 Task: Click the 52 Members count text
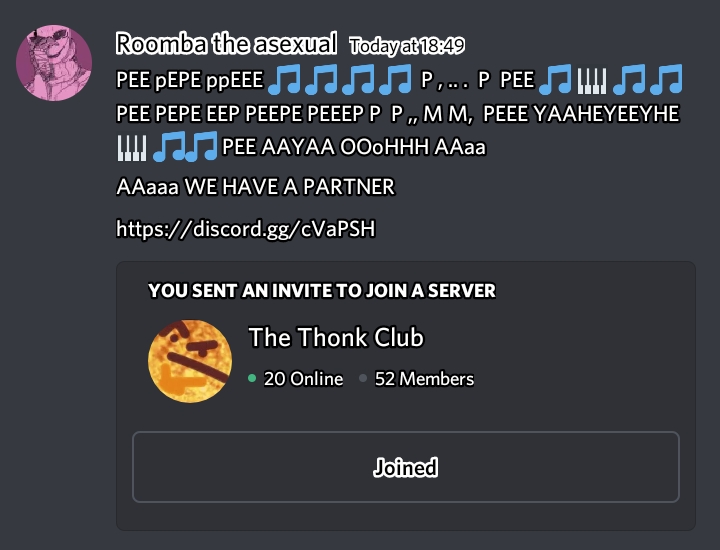tap(424, 379)
